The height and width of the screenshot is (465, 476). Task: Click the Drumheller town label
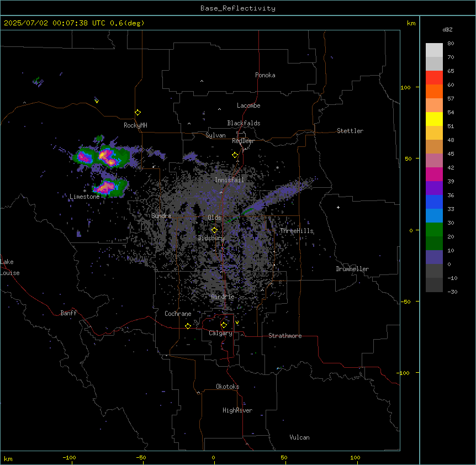pos(352,269)
